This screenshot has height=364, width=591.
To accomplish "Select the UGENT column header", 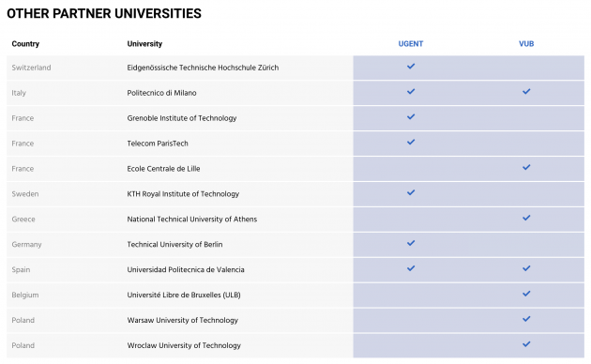I will [411, 44].
